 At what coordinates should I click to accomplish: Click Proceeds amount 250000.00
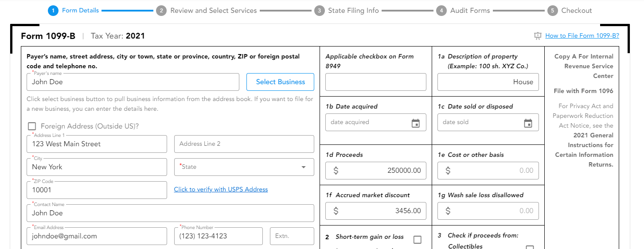click(376, 171)
